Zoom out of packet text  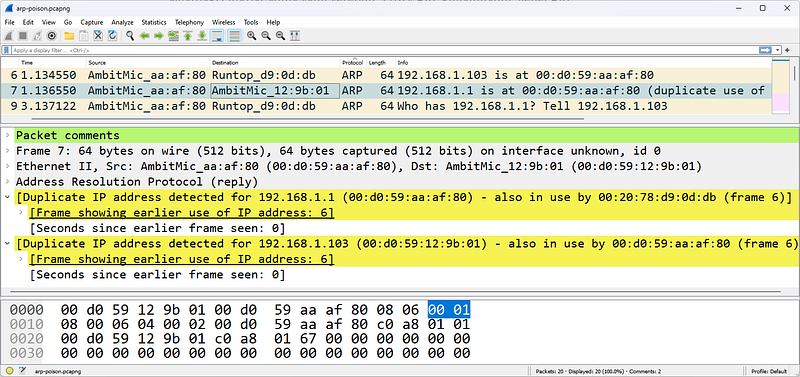pyautogui.click(x=266, y=36)
